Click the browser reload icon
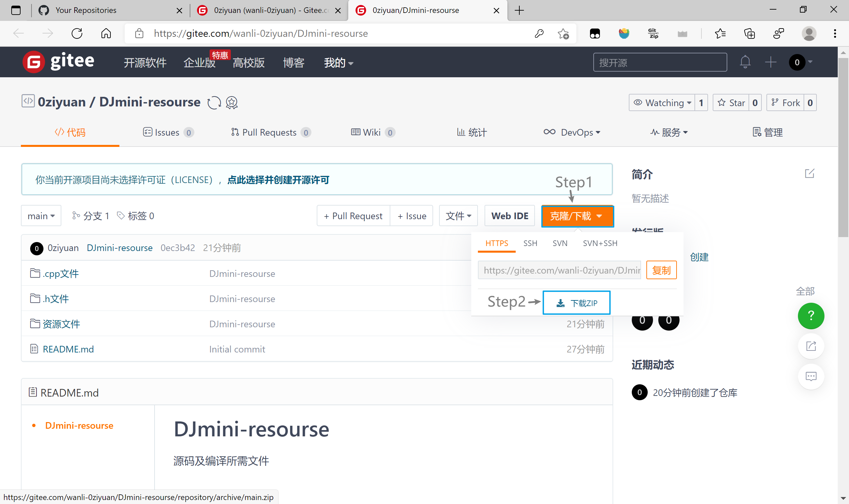 (x=77, y=33)
